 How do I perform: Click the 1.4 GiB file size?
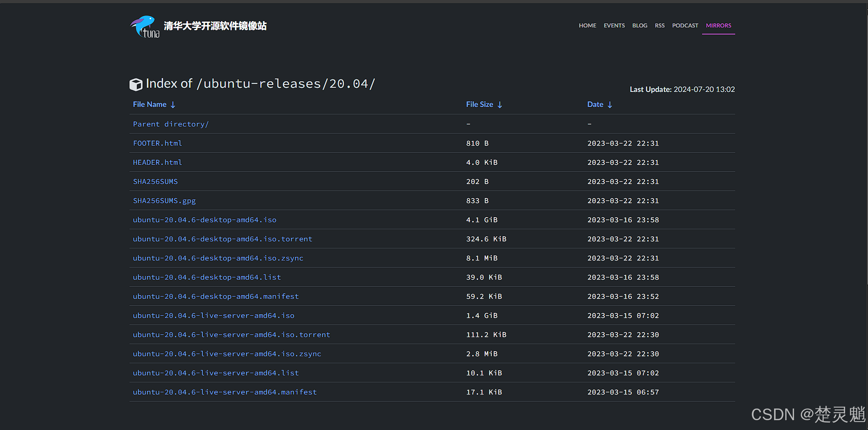pos(482,316)
